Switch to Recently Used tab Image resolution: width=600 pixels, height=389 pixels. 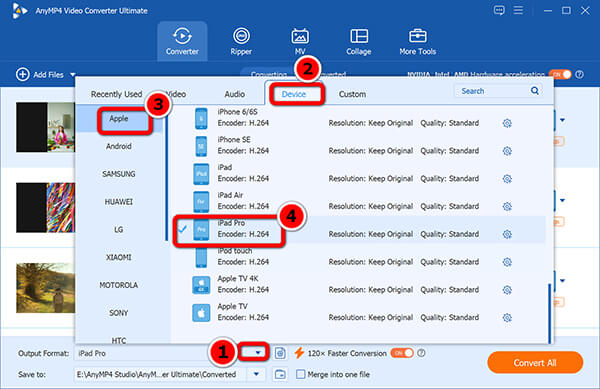click(x=116, y=94)
